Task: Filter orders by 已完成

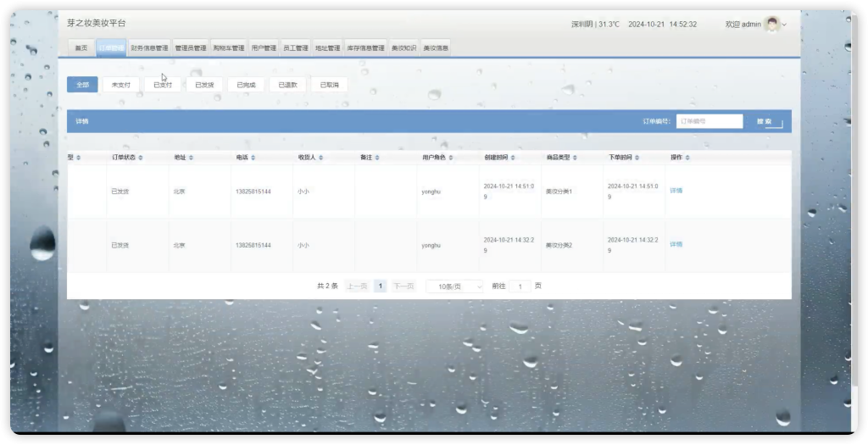Action: pyautogui.click(x=247, y=85)
